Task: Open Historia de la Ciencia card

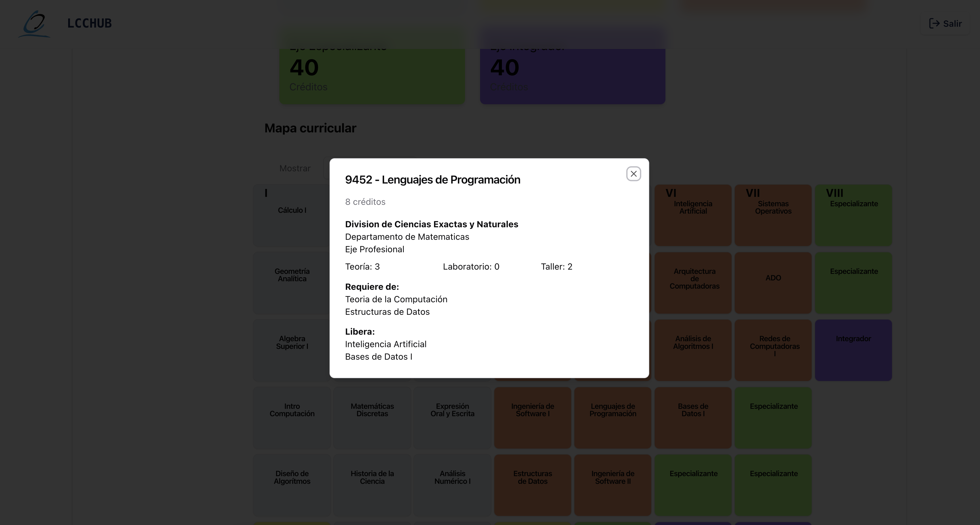Action: tap(372, 485)
